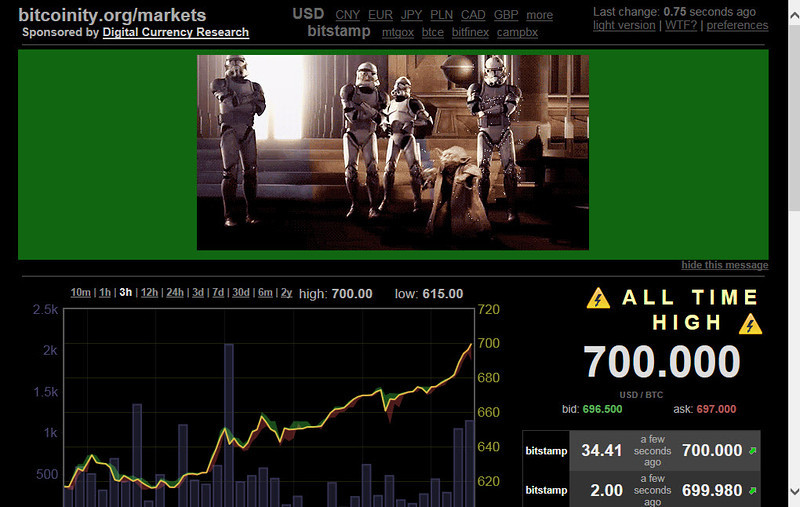The width and height of the screenshot is (800, 507).
Task: Click the tallest volume bar in chart
Action: 229,425
